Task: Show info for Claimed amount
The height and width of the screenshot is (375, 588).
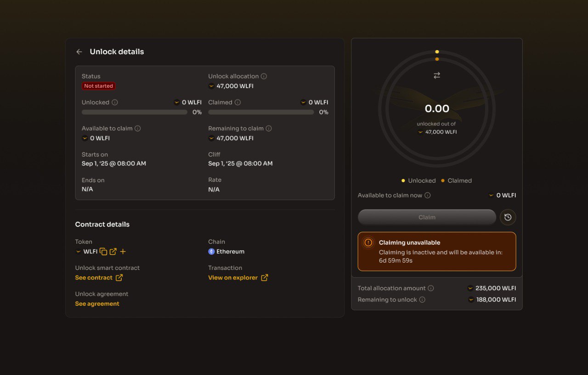Action: pos(237,102)
